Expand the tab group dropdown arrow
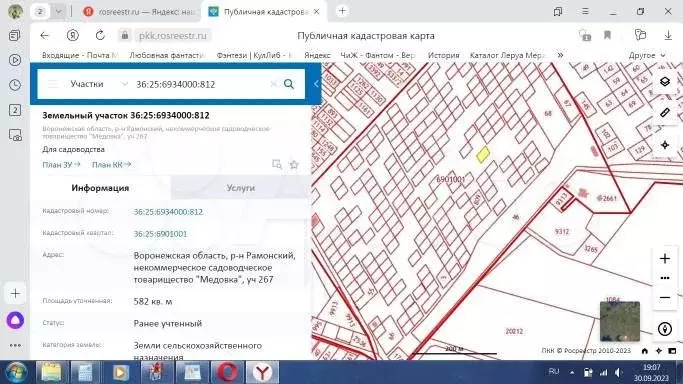This screenshot has width=683, height=384. coord(58,12)
